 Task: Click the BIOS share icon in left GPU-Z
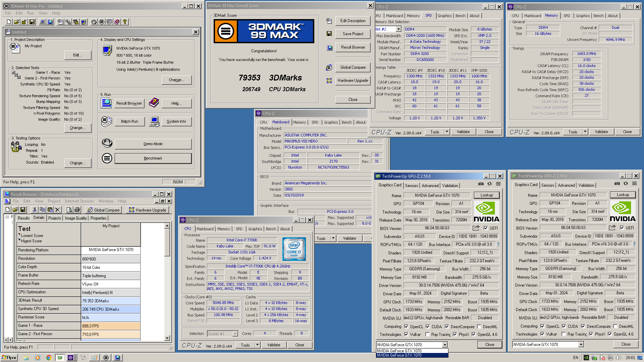(x=476, y=228)
